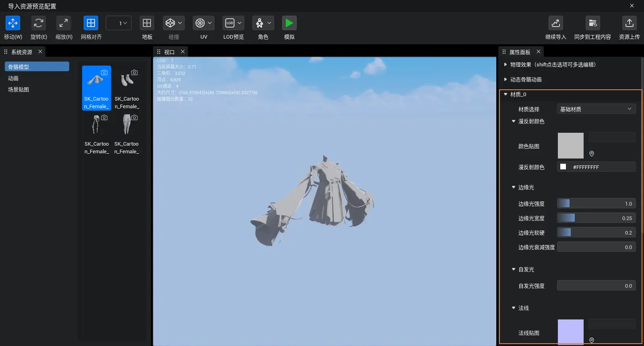Open the UV dropdown arrow
The width and height of the screenshot is (644, 346).
pyautogui.click(x=210, y=23)
